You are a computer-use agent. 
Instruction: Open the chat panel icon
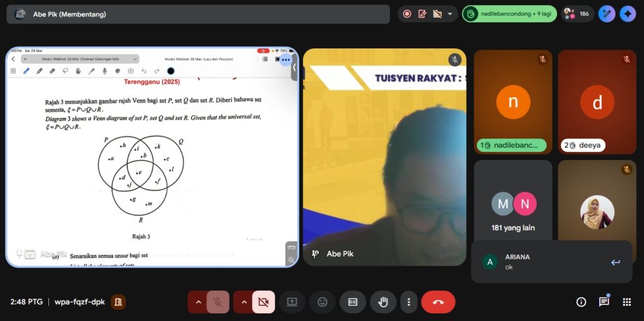604,302
